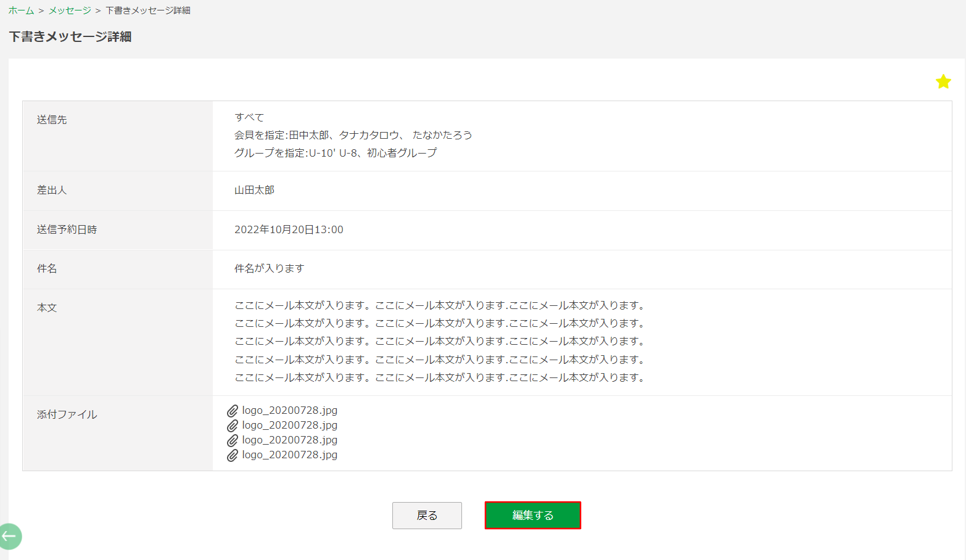This screenshot has height=560, width=966.
Task: Click the 件名 row label
Action: tap(47, 268)
